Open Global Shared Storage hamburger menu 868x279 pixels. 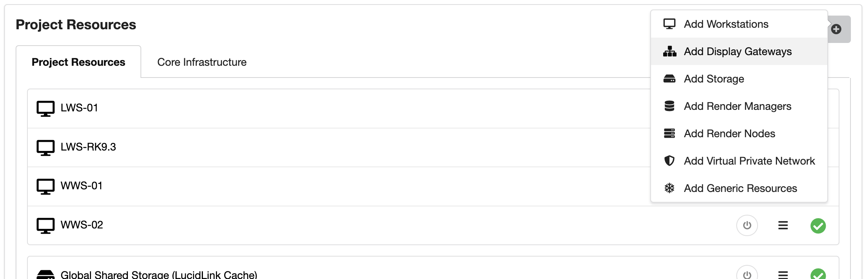(x=783, y=274)
